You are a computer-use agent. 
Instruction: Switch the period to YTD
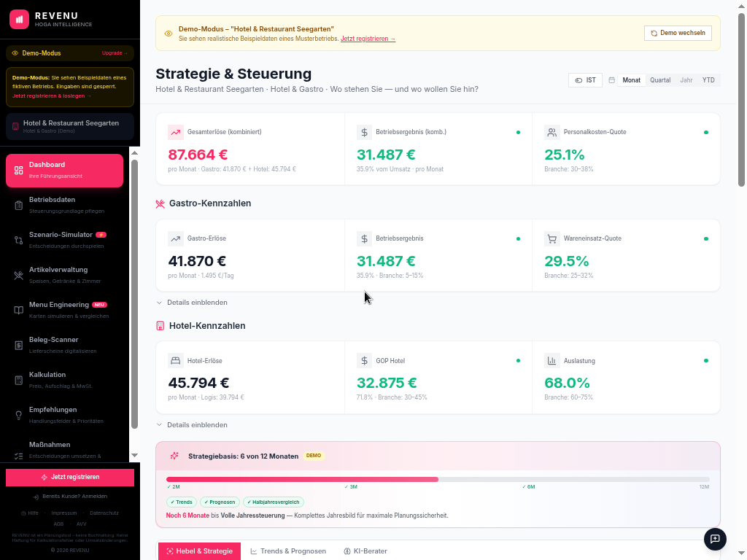(708, 80)
